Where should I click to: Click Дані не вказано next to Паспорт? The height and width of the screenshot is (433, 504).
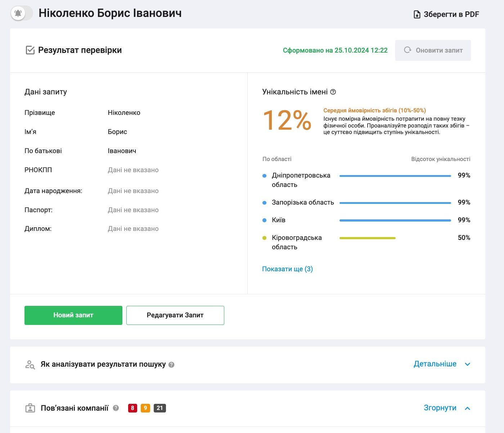(133, 210)
